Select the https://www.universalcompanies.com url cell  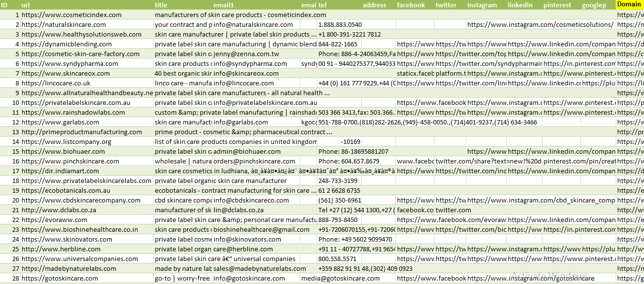click(x=87, y=259)
